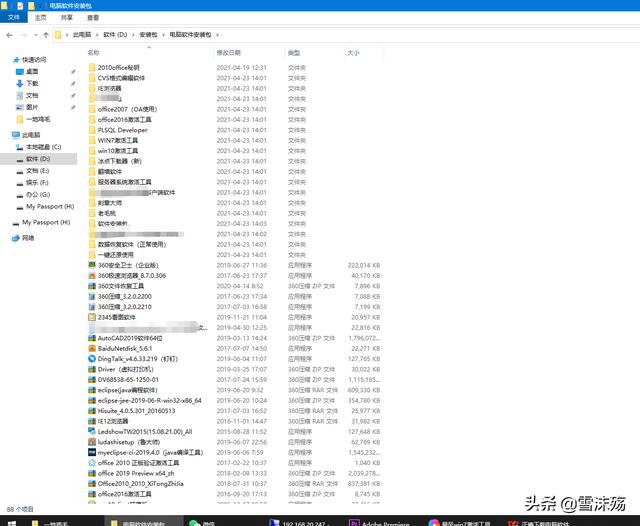This screenshot has height=526, width=640.
Task: Open the recent locations dropdown arrow
Action: (x=36, y=35)
